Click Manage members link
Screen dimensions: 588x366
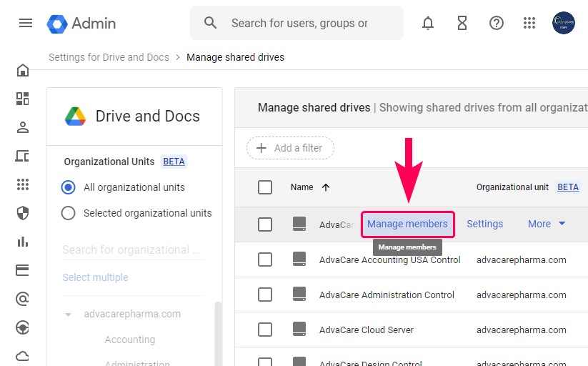(408, 224)
